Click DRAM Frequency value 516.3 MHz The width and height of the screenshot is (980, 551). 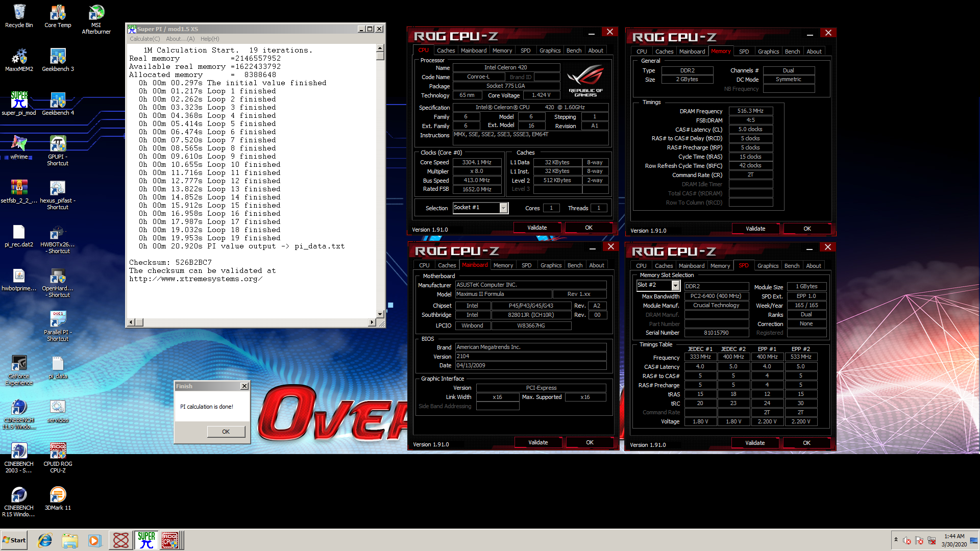pos(750,111)
